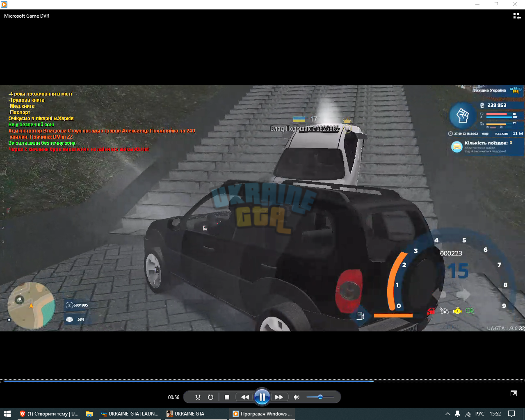Viewport: 525px width, 420px height.
Task: Show hidden system tray icons
Action: [x=448, y=414]
